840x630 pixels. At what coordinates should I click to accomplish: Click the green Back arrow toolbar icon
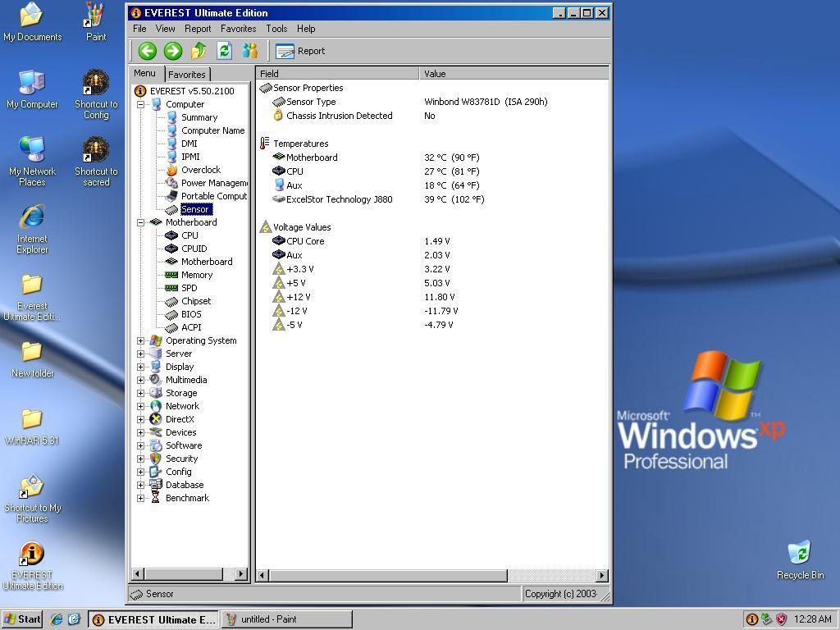click(147, 51)
